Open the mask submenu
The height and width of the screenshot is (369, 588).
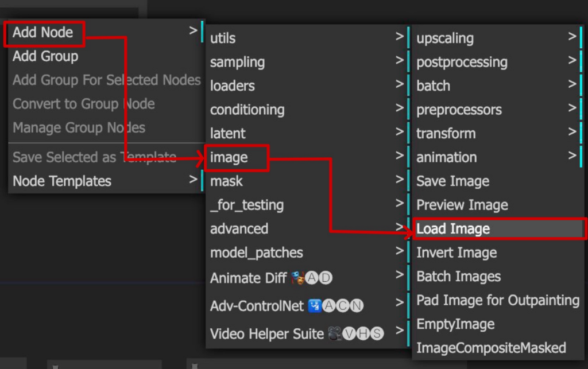point(226,181)
